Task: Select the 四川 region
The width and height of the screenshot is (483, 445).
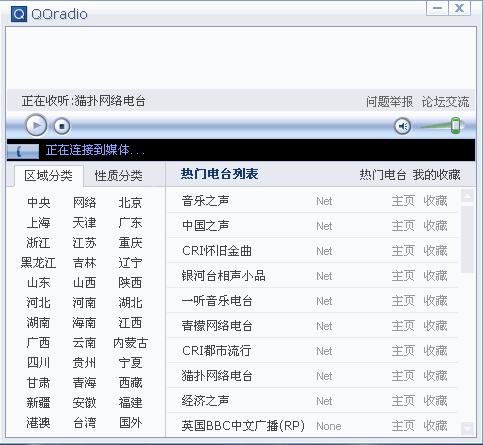Action: (x=39, y=363)
